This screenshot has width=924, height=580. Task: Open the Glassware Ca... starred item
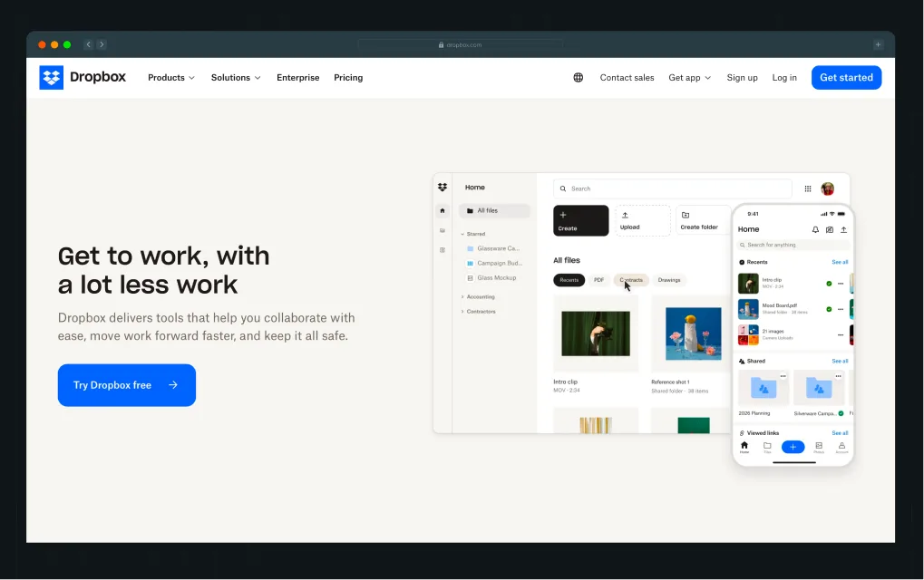492,248
